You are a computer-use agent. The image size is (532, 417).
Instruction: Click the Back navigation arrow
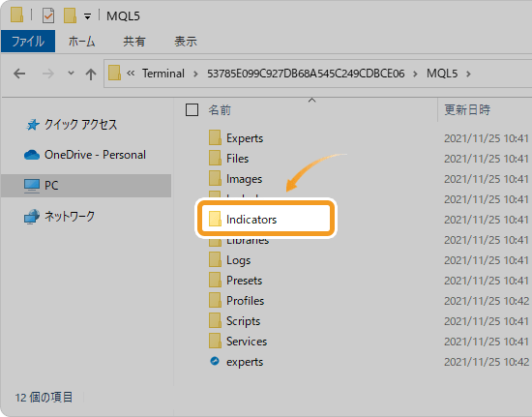pos(19,74)
